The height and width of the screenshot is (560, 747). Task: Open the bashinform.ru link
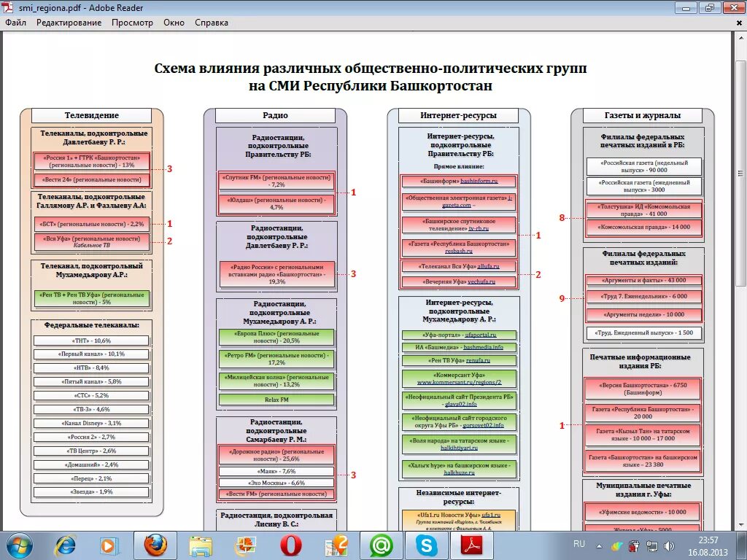479,181
